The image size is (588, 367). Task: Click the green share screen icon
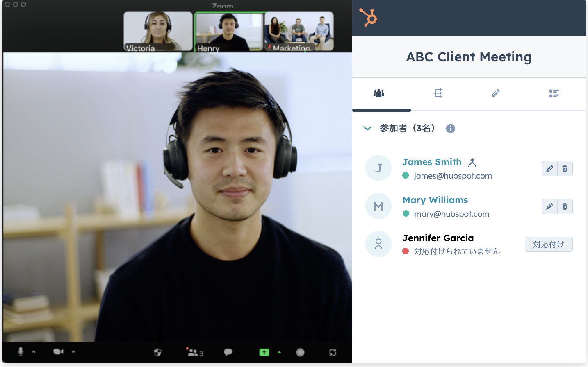[264, 352]
